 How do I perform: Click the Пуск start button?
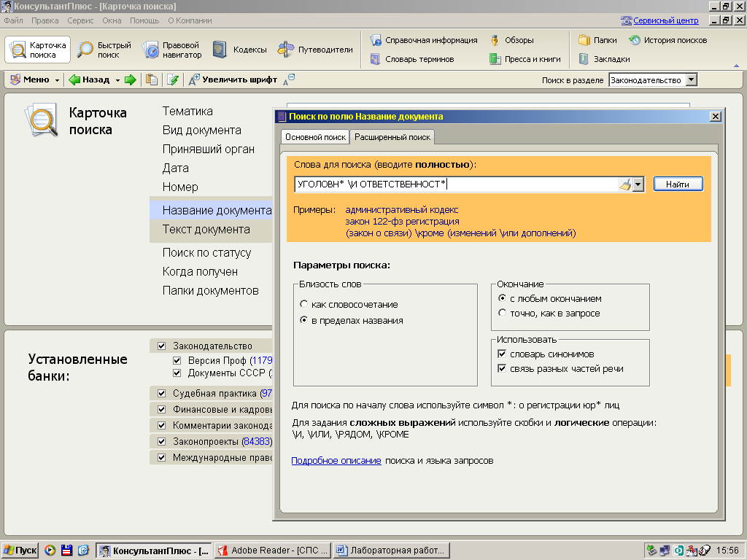click(x=20, y=551)
